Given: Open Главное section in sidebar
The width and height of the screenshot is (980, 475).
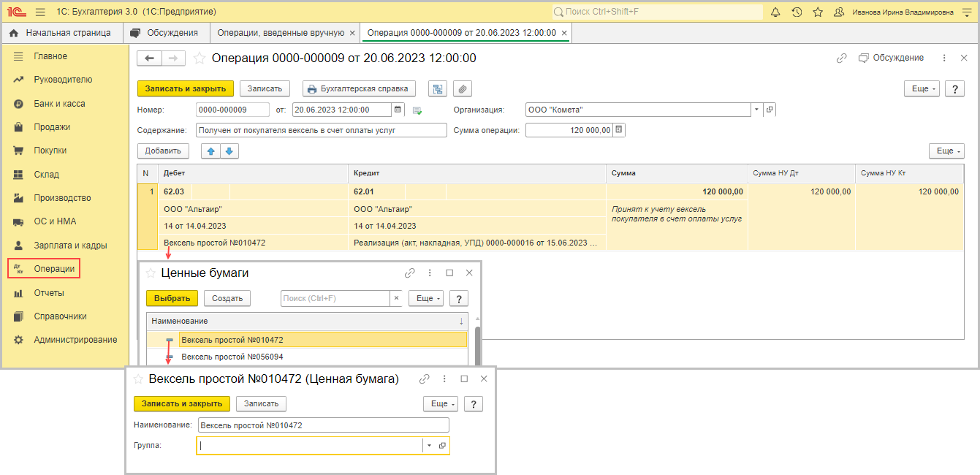Looking at the screenshot, I should (50, 56).
